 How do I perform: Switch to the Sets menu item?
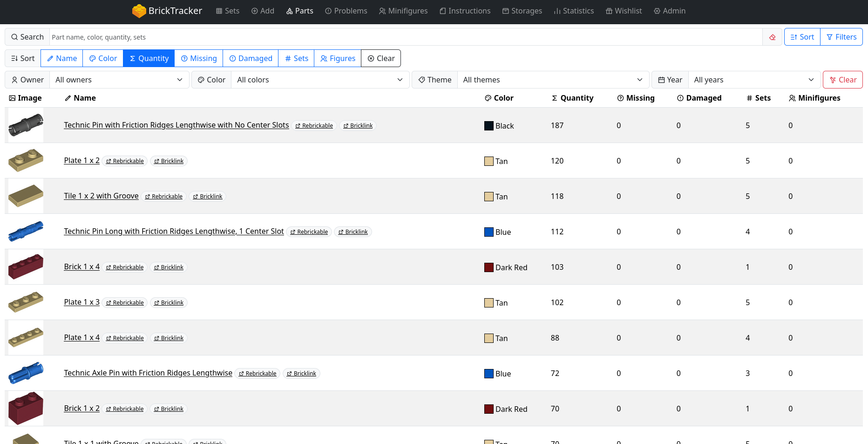click(228, 11)
